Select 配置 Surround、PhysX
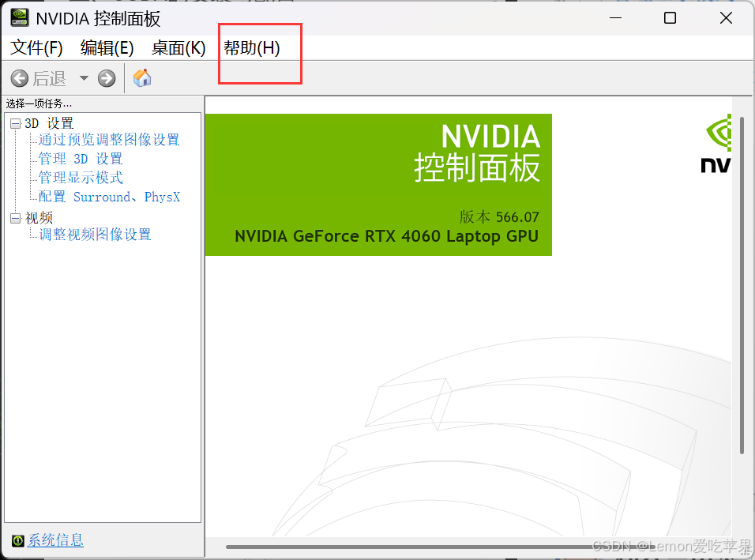The width and height of the screenshot is (755, 560). click(109, 197)
